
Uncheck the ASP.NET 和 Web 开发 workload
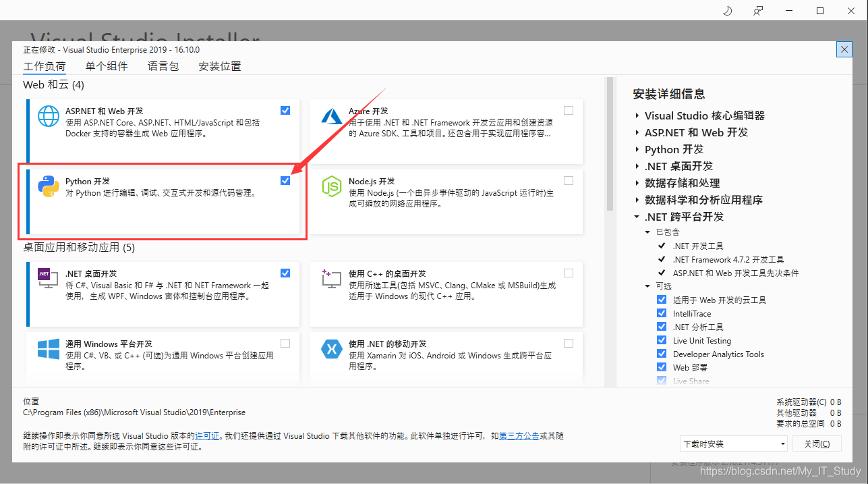(285, 110)
